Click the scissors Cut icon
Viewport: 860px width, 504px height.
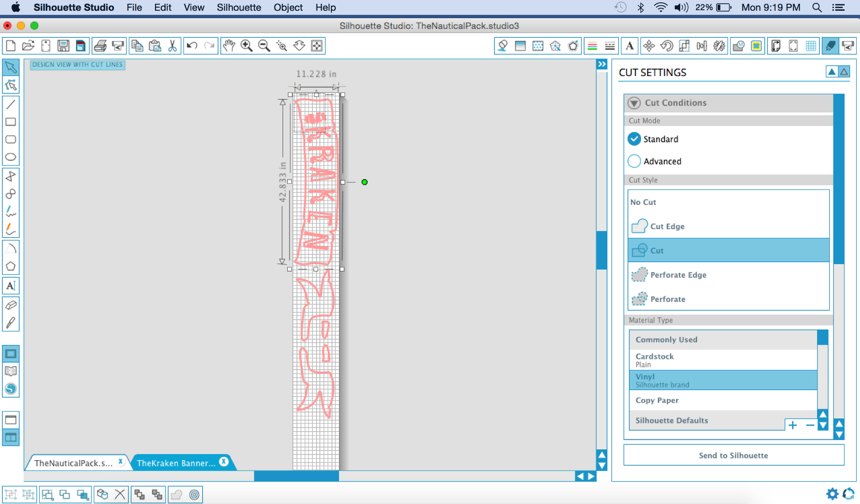click(x=172, y=46)
